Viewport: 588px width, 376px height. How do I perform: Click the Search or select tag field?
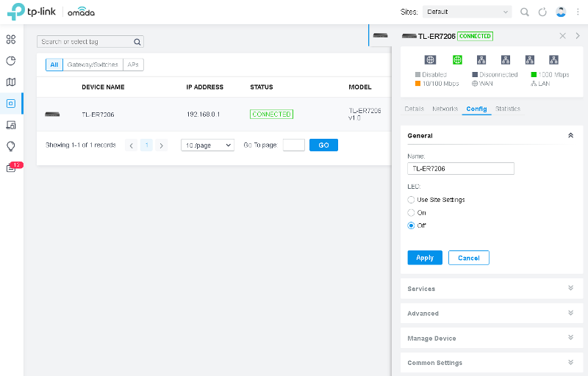coord(90,42)
